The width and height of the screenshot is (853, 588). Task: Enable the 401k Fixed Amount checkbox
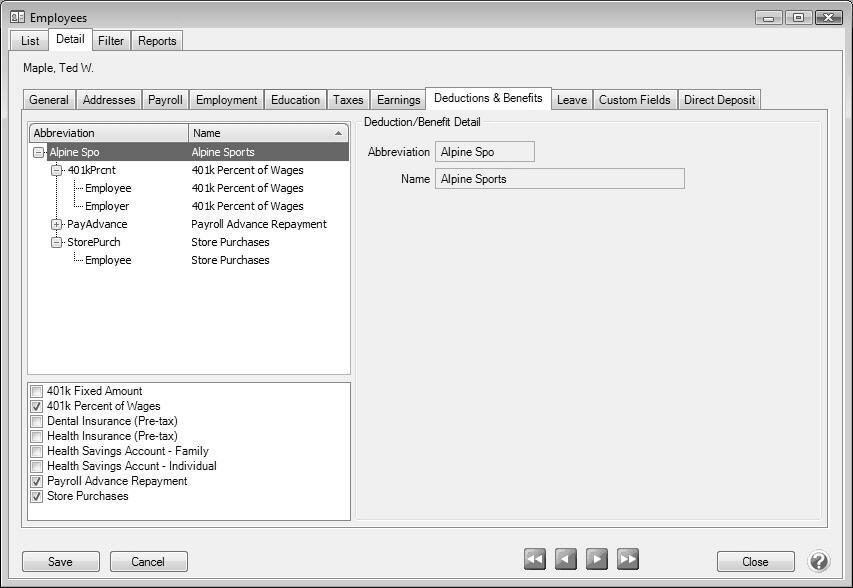pos(36,391)
